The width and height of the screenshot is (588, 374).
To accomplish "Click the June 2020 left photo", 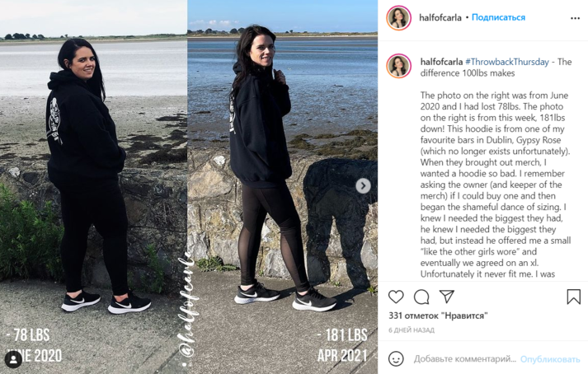I will coord(93,187).
